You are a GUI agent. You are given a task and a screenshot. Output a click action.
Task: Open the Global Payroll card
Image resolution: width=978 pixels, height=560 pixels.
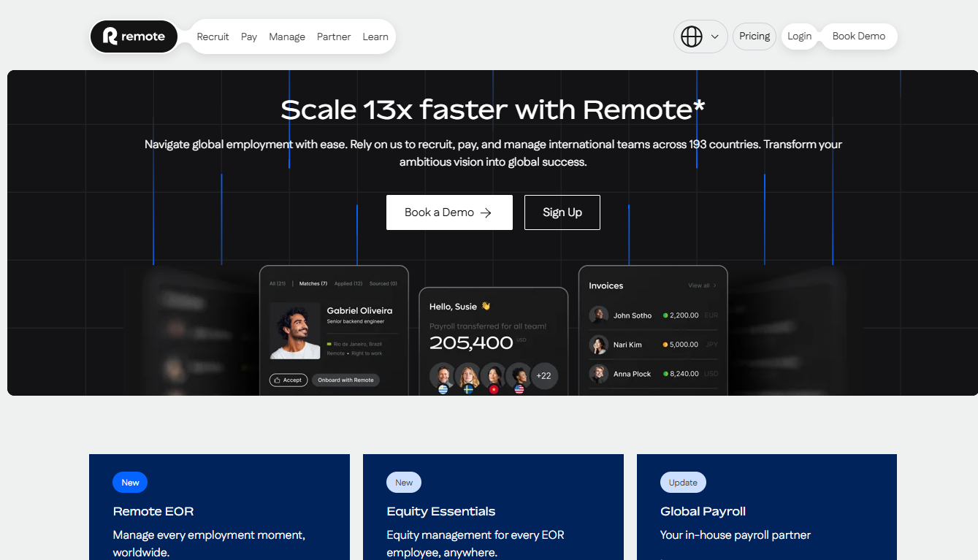[767, 507]
